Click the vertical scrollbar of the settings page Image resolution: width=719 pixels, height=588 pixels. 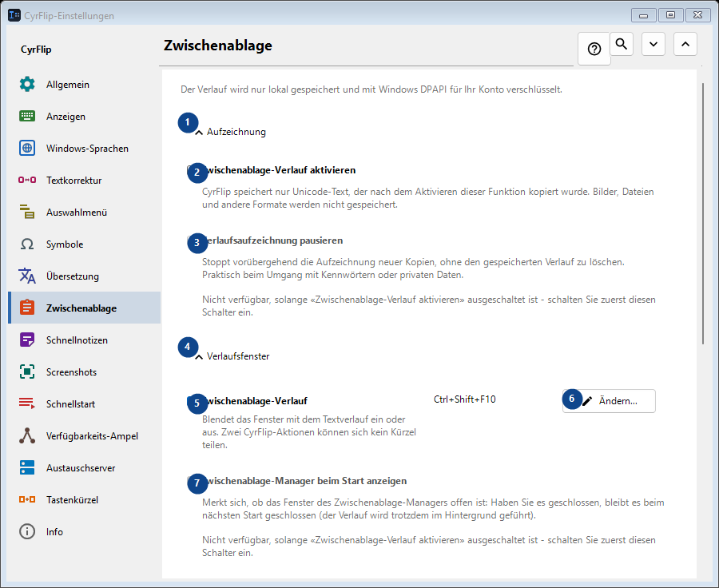coord(703,213)
